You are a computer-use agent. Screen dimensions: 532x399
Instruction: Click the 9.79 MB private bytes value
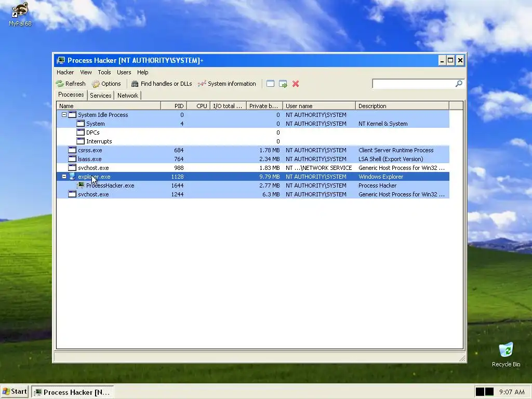click(x=270, y=177)
